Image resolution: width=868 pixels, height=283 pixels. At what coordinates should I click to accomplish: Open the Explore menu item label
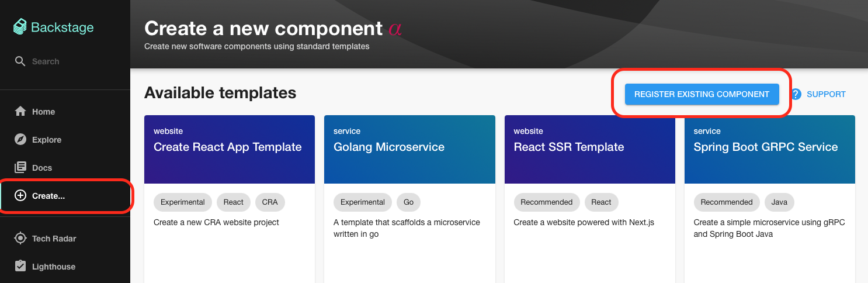[x=47, y=140]
